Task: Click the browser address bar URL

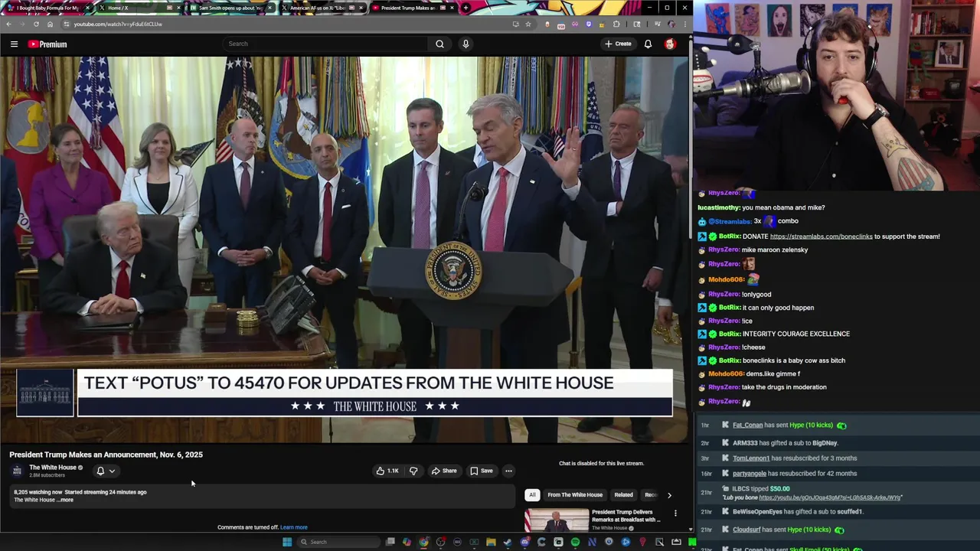Action: coord(118,24)
